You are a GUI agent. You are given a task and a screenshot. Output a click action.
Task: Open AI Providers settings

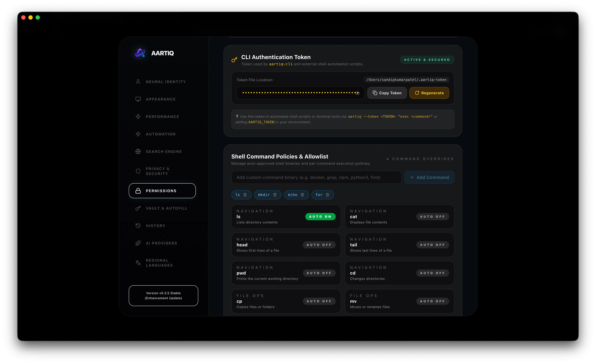coord(162,243)
